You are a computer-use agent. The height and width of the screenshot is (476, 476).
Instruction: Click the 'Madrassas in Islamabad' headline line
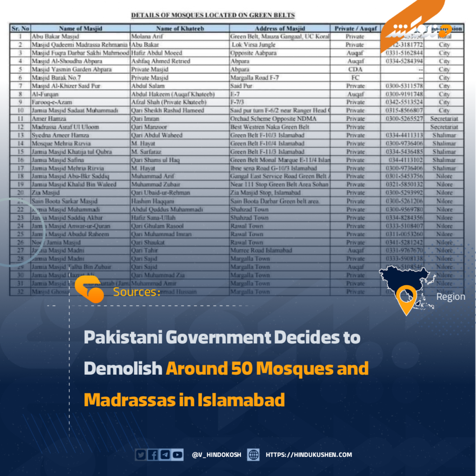tap(184, 399)
